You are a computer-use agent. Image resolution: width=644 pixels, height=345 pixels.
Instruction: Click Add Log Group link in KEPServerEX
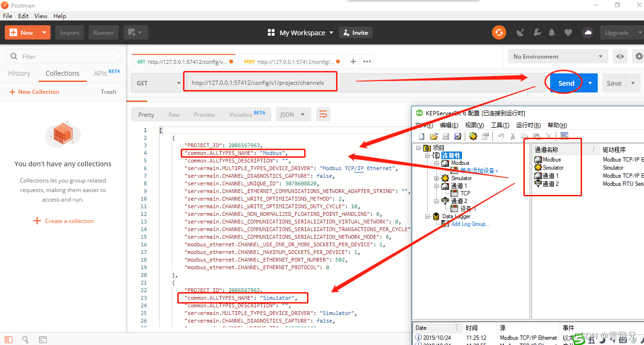click(x=470, y=224)
